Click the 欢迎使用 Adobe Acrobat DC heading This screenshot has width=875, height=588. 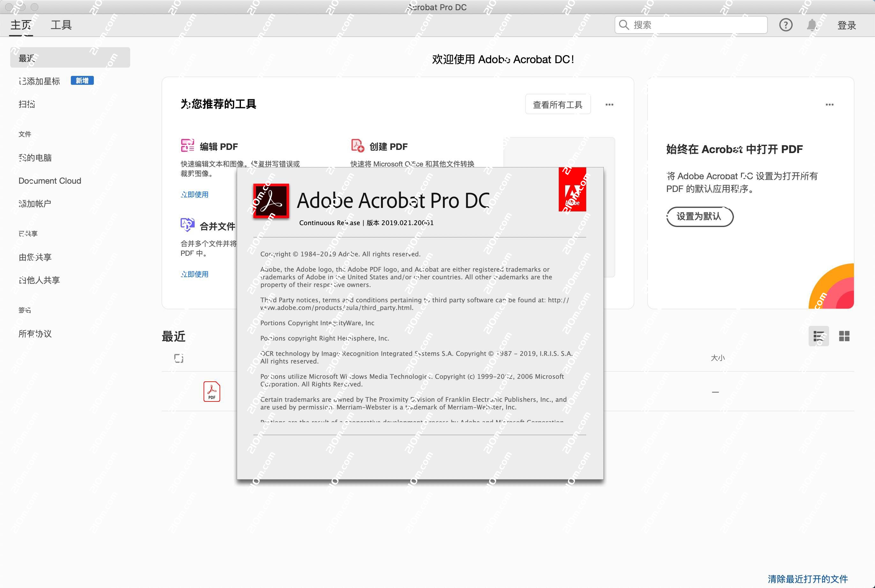click(x=503, y=59)
